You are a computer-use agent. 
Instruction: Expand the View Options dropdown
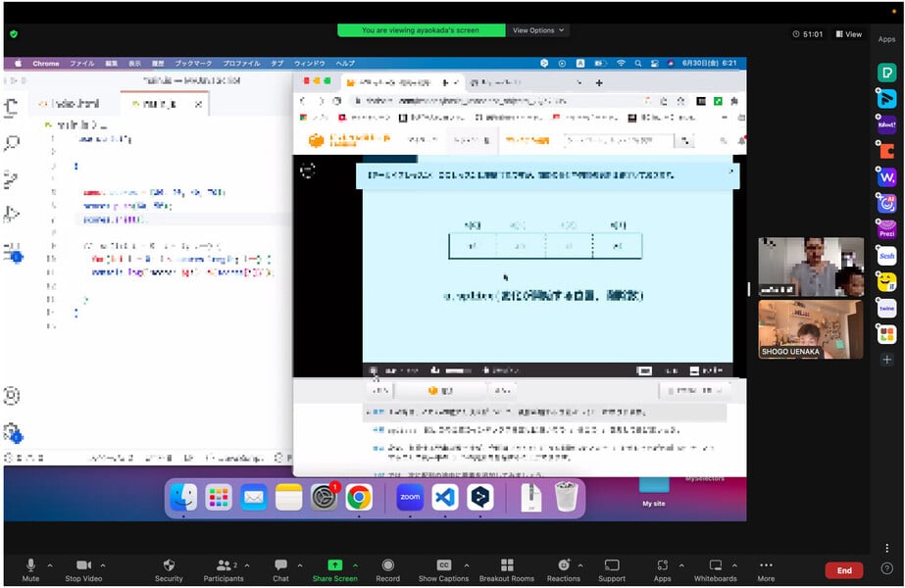tap(538, 30)
